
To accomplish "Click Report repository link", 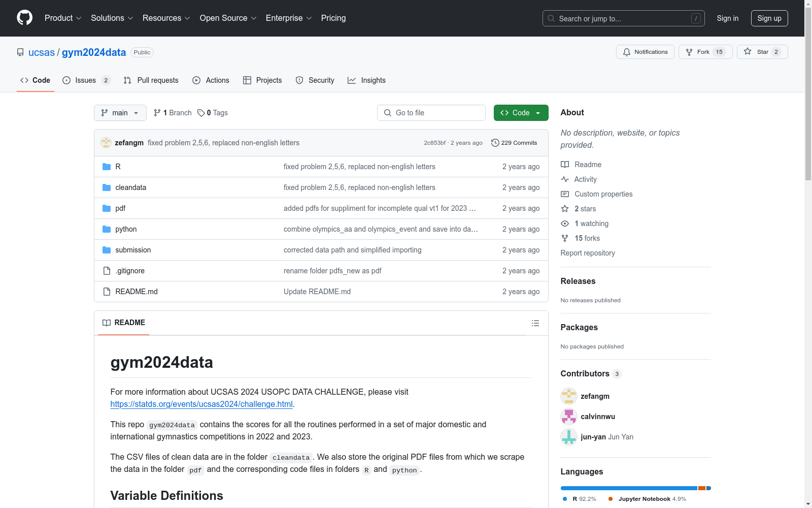I will 588,253.
